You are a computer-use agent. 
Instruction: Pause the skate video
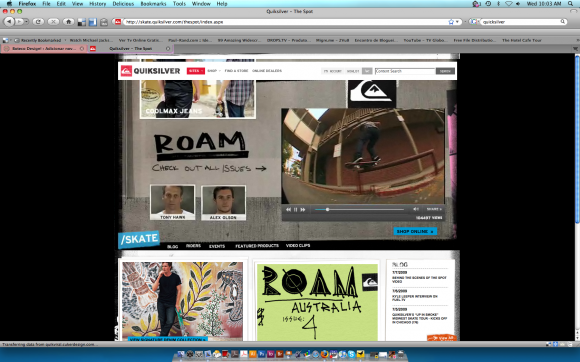(x=296, y=210)
